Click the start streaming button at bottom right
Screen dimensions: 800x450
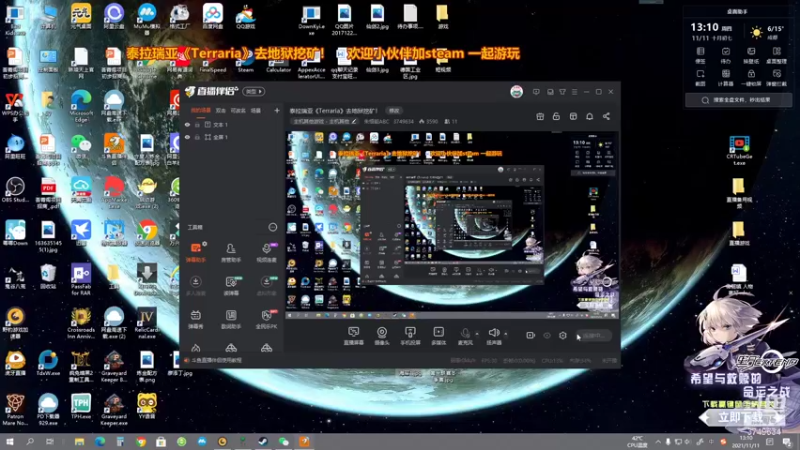594,336
